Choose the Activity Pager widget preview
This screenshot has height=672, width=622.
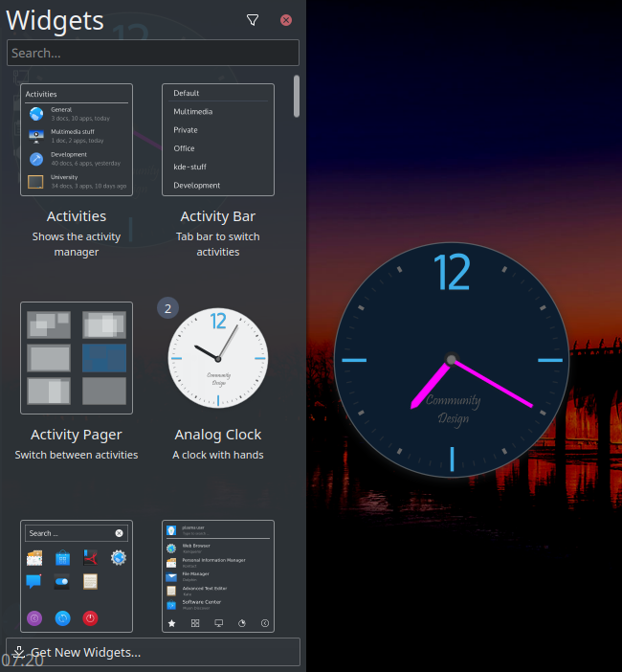(x=77, y=358)
